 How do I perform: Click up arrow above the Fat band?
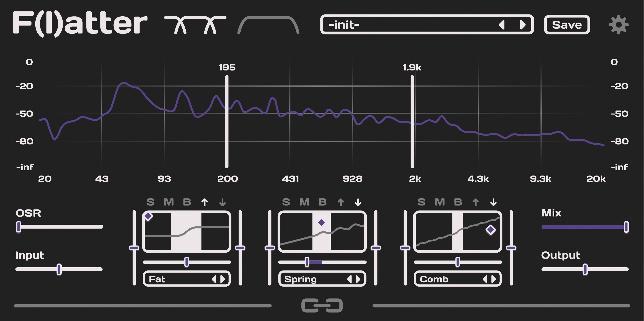click(x=205, y=202)
